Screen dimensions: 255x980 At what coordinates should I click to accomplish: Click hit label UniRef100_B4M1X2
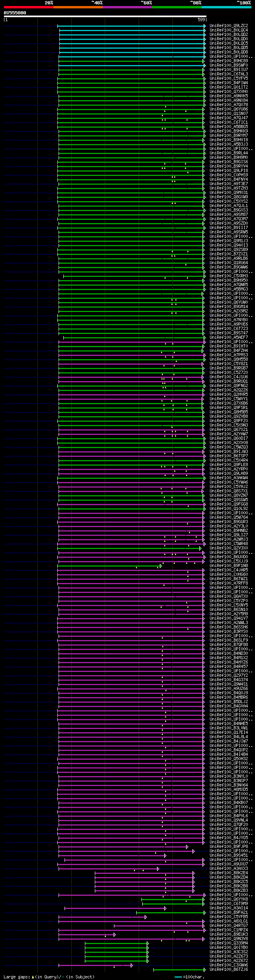tap(229, 658)
